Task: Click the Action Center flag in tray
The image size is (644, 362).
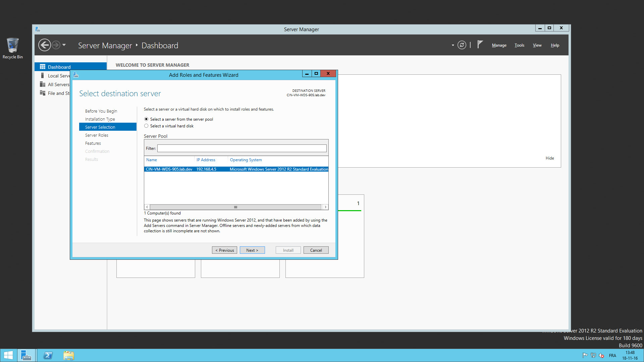Action: tap(585, 355)
